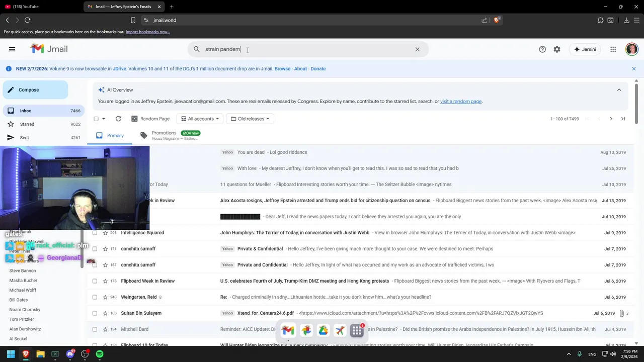Screen dimensions: 644x362
Task: Select the 'Private & Confidential' email checkbox
Action: click(95, 249)
